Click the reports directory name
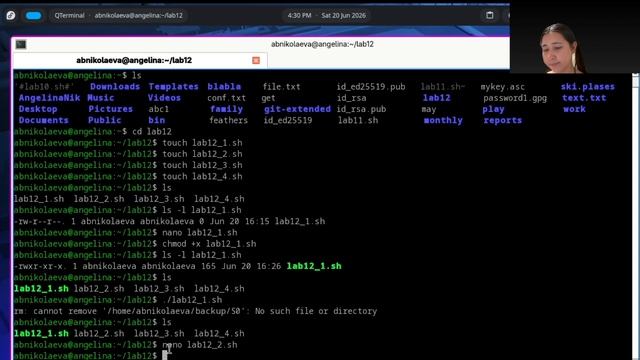 [x=502, y=120]
